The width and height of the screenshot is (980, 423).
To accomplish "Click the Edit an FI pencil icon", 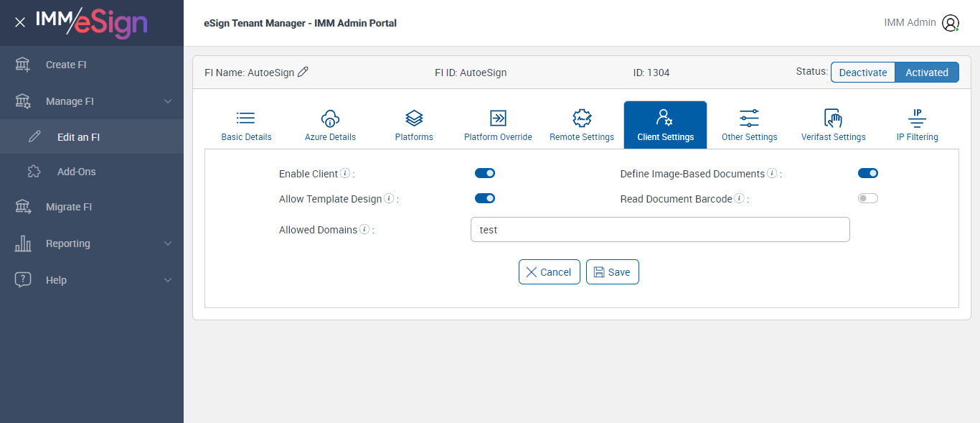I will pyautogui.click(x=34, y=136).
